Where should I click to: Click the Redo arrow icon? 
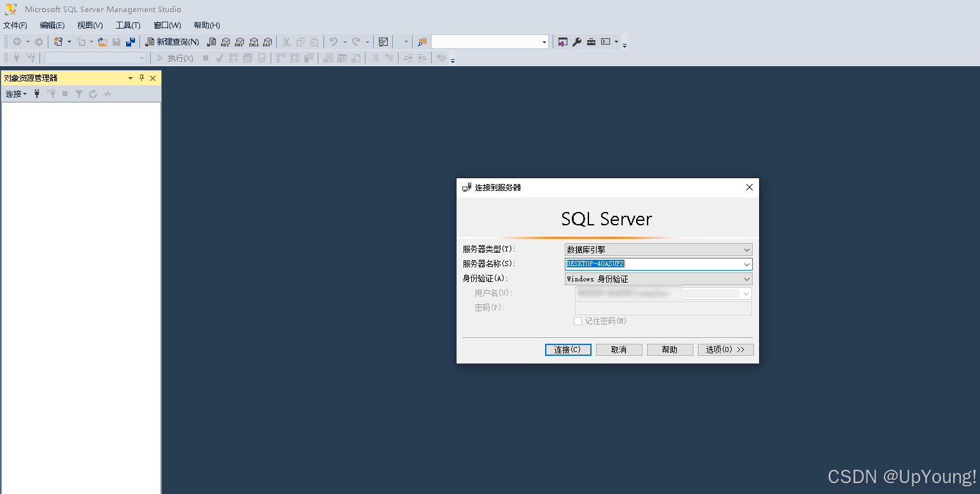tap(356, 42)
